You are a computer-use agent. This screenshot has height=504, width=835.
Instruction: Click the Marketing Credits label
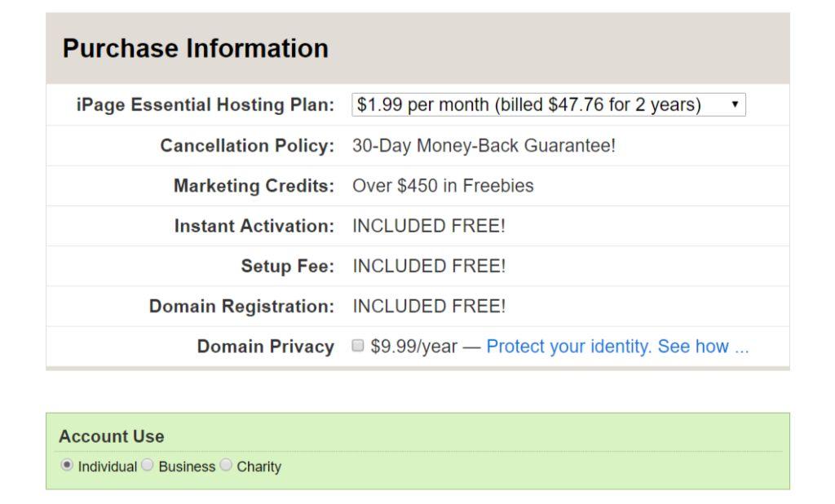coord(257,185)
